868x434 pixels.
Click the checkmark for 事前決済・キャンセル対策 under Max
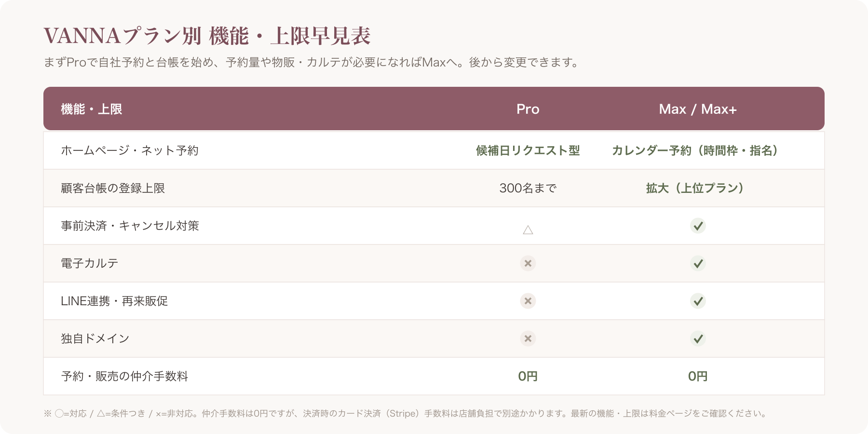[x=698, y=226]
